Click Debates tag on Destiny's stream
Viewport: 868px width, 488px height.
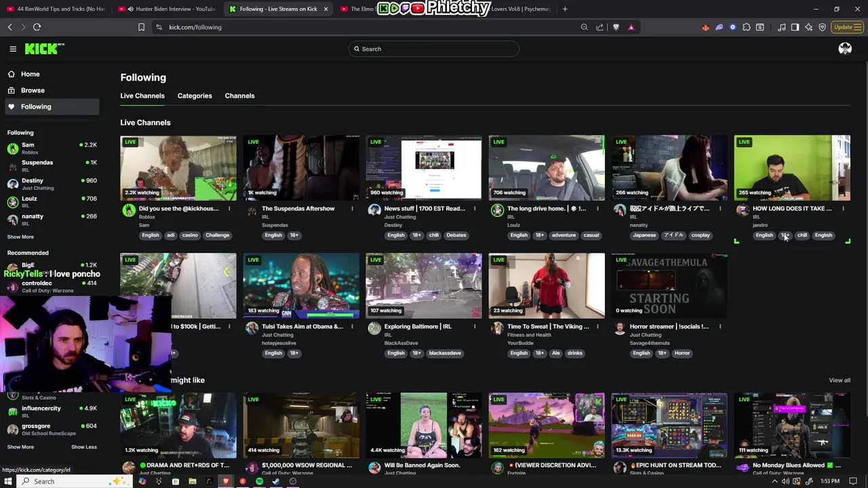456,235
